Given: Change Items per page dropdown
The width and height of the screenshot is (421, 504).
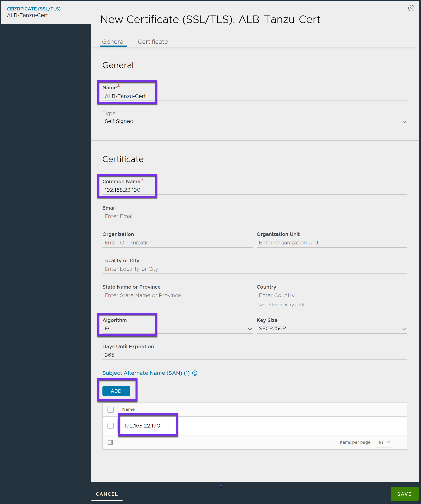Looking at the screenshot, I should 384,442.
